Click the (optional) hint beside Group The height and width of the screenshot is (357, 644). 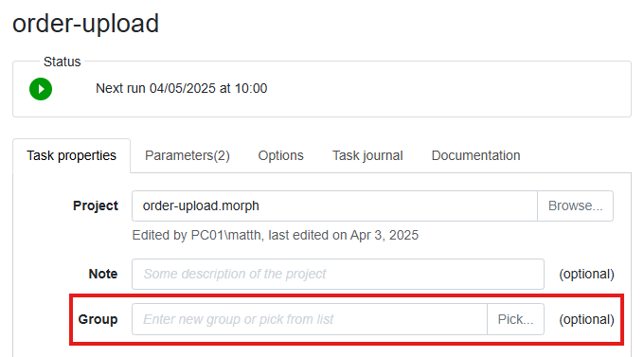coord(586,319)
